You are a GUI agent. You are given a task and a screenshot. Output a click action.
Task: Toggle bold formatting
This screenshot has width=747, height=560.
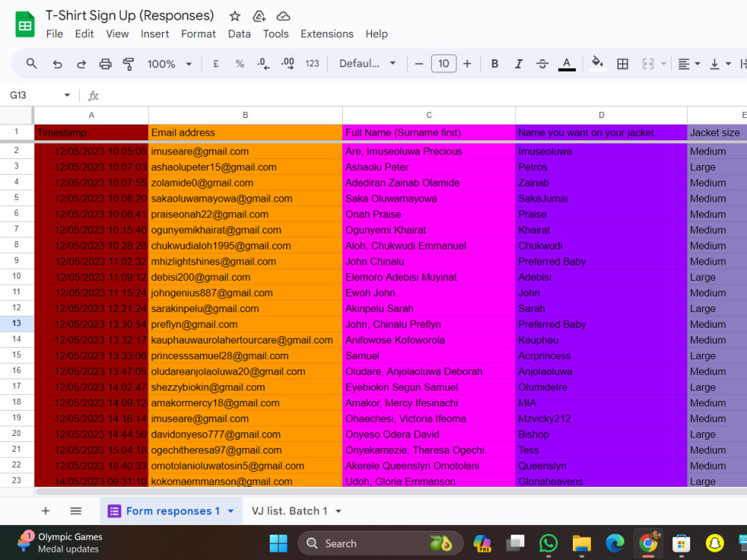(495, 63)
